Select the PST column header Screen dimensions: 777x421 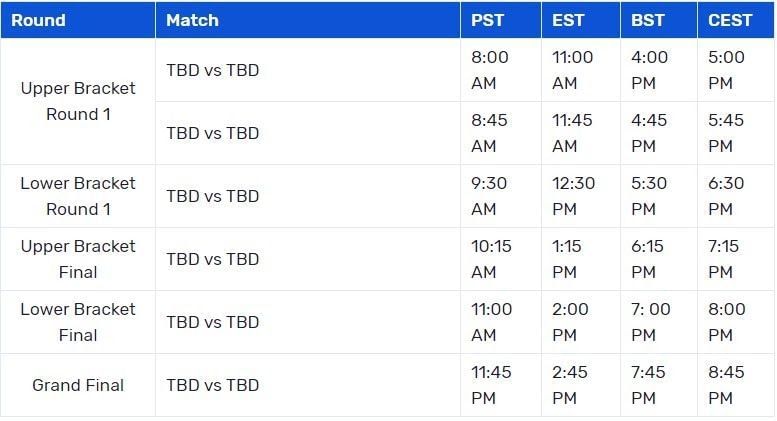489,20
